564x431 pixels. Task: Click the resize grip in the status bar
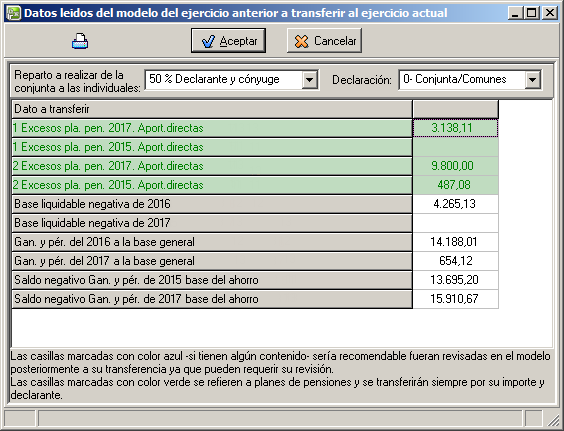553,419
